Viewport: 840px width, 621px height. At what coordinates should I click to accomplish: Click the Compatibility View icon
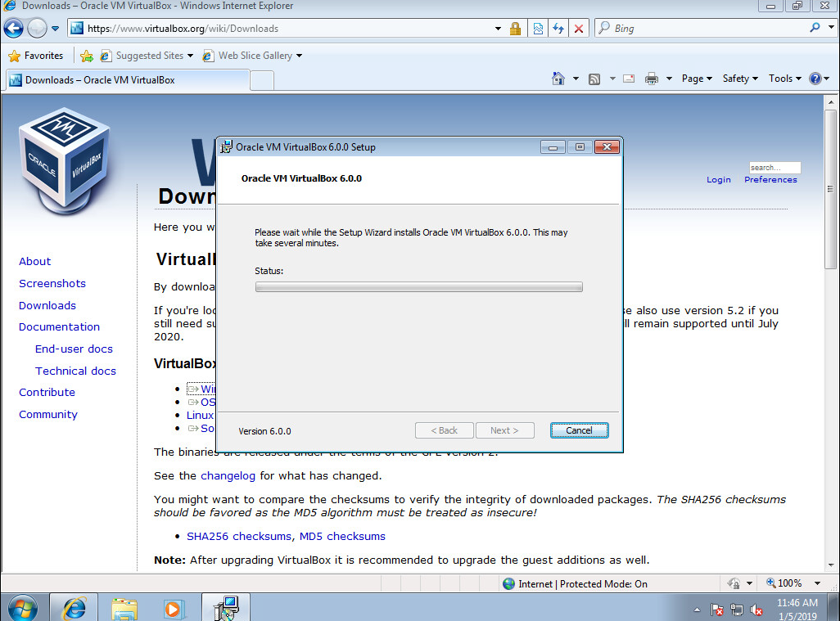click(539, 29)
